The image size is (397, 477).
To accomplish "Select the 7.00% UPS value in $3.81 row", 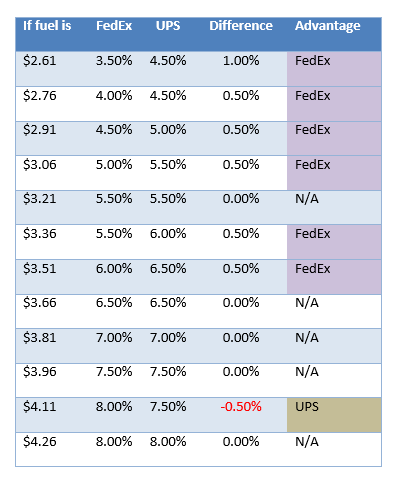I will (x=168, y=338).
